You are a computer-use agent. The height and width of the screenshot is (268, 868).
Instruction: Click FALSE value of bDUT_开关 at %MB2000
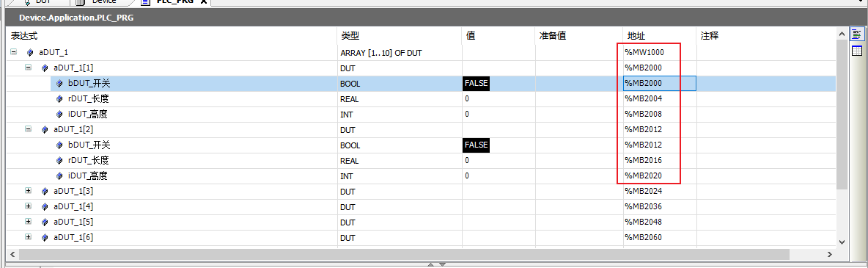pyautogui.click(x=476, y=83)
